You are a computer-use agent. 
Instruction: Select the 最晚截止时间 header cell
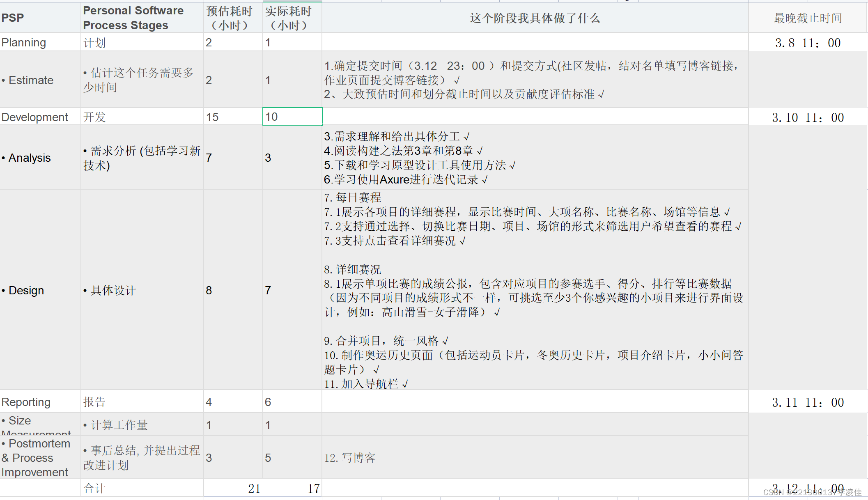pyautogui.click(x=808, y=18)
